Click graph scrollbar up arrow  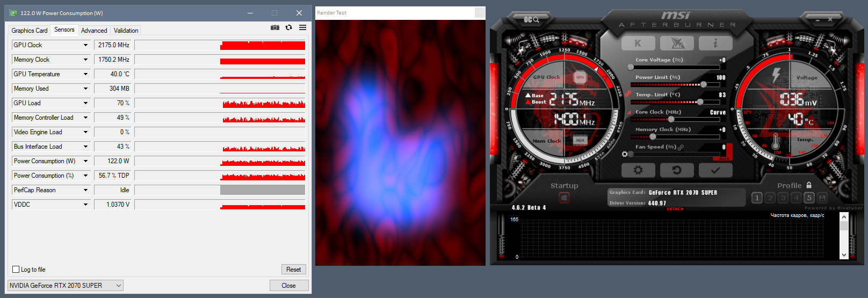[844, 217]
